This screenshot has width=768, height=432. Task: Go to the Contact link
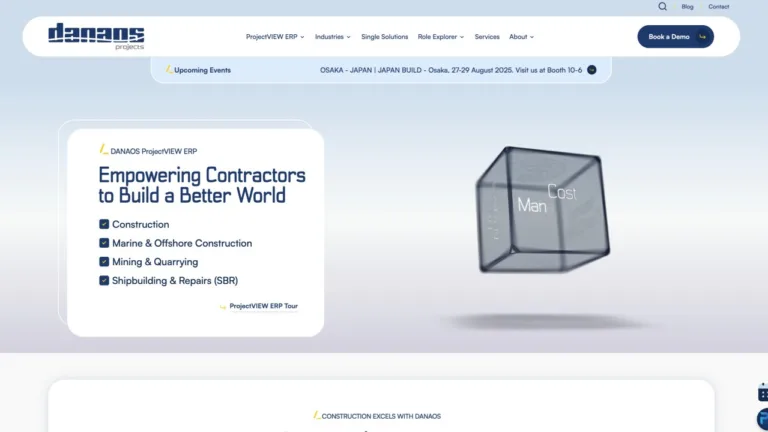[719, 7]
